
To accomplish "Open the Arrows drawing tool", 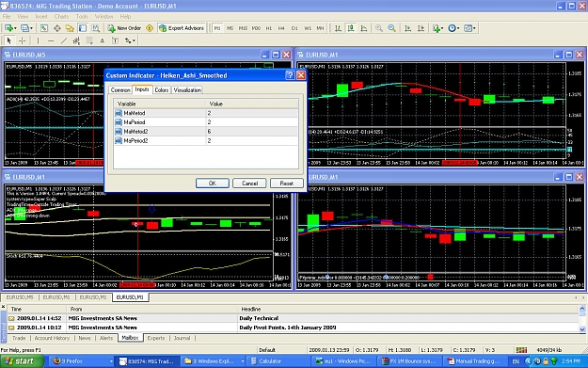I will tap(128, 40).
